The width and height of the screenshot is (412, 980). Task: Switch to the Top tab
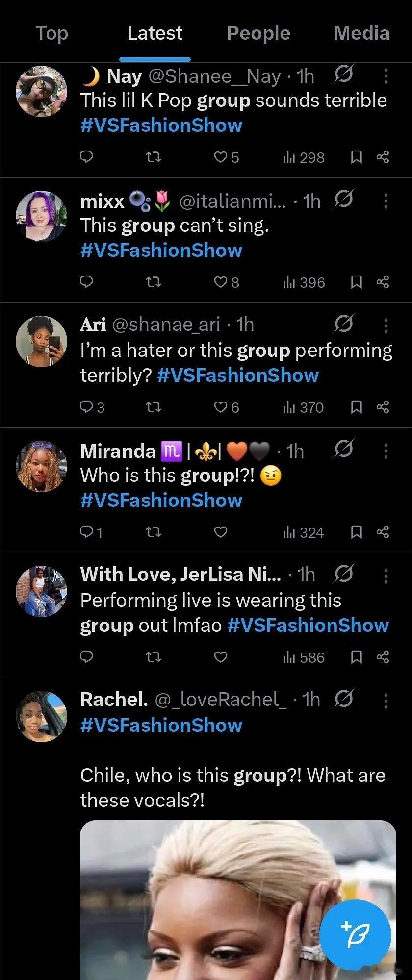(x=52, y=33)
